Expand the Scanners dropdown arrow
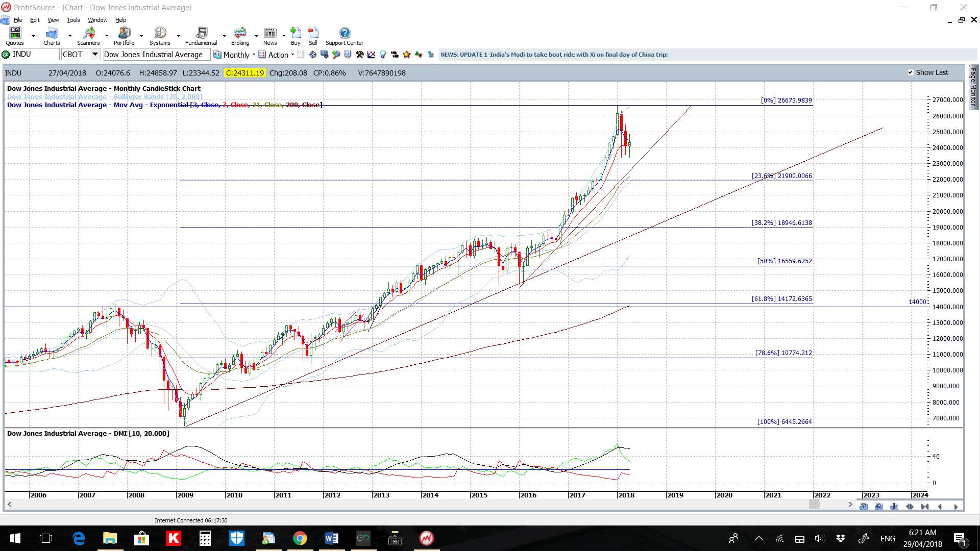This screenshot has width=980, height=551. (107, 36)
